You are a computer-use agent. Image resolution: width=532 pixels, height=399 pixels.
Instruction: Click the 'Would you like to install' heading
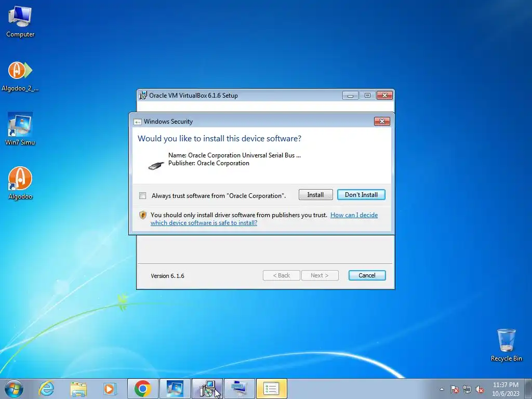tap(219, 138)
